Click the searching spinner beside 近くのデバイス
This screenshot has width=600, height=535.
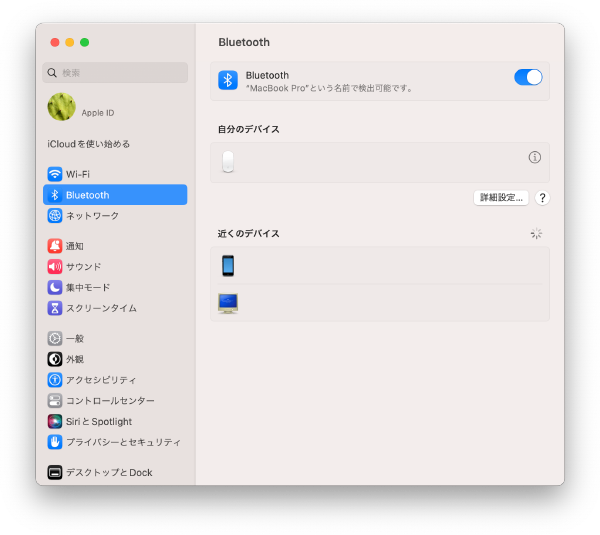click(x=536, y=233)
